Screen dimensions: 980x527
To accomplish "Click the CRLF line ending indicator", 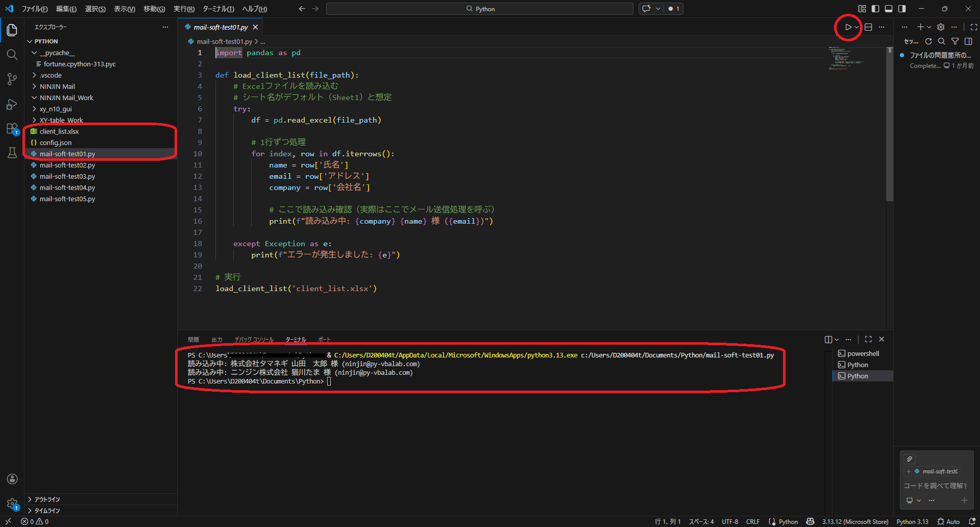I will point(752,521).
